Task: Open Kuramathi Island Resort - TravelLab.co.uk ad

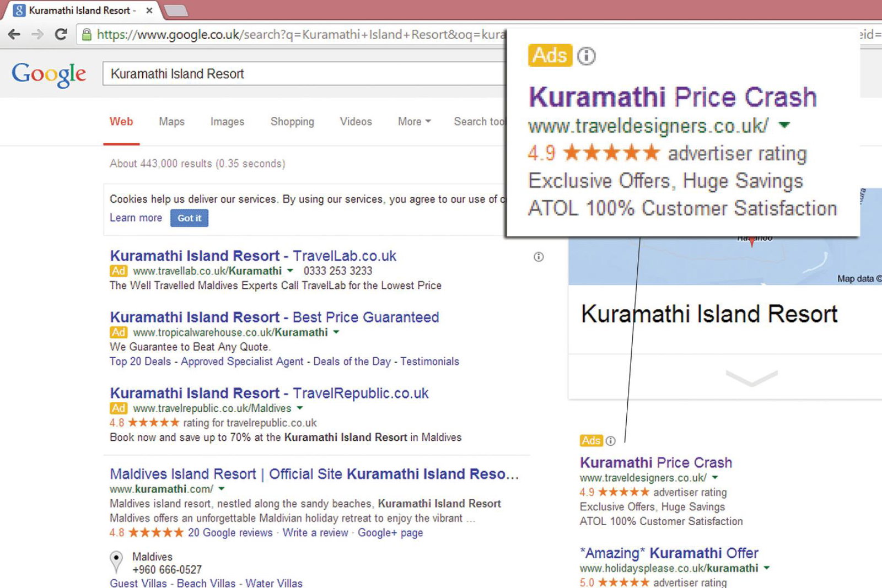Action: tap(253, 256)
